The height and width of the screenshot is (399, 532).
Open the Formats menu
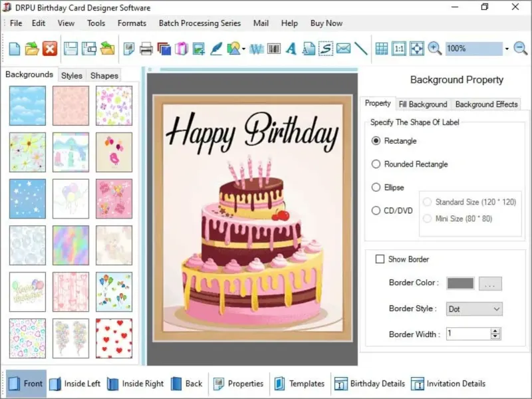pos(132,23)
